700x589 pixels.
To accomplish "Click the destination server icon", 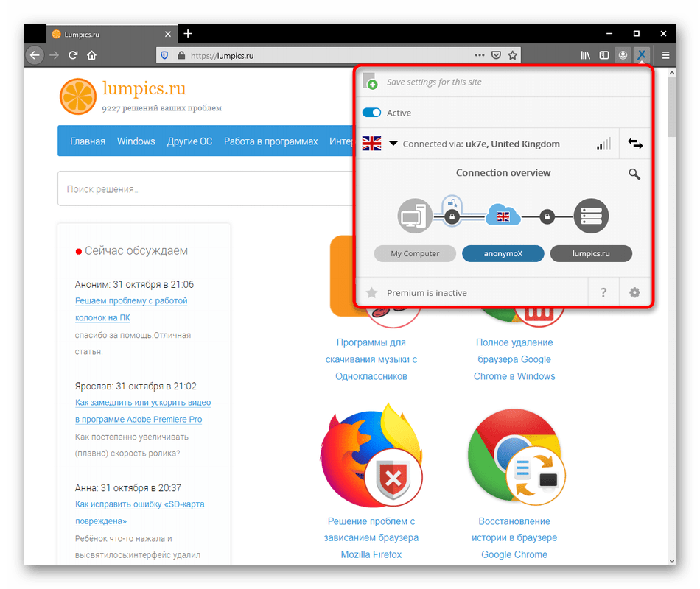I will pyautogui.click(x=591, y=216).
